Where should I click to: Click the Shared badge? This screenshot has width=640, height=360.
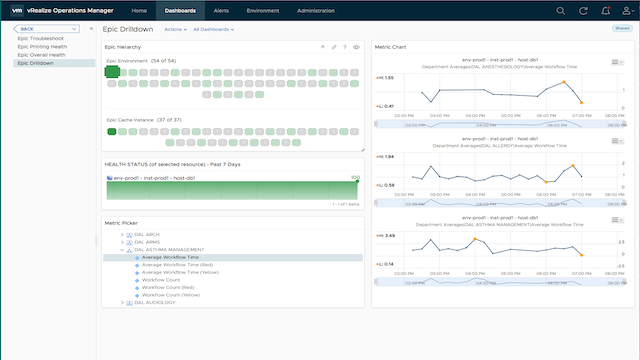[622, 28]
